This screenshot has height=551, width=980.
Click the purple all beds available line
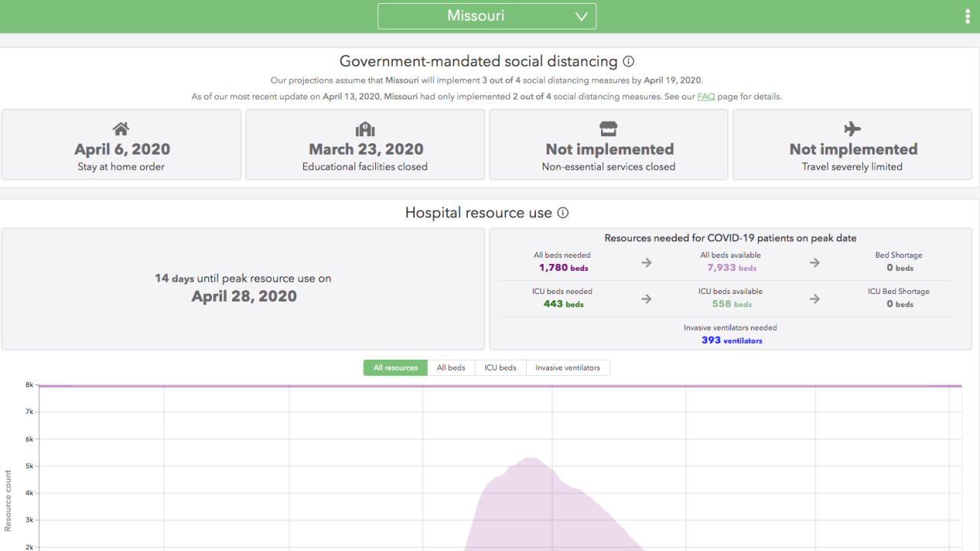498,386
